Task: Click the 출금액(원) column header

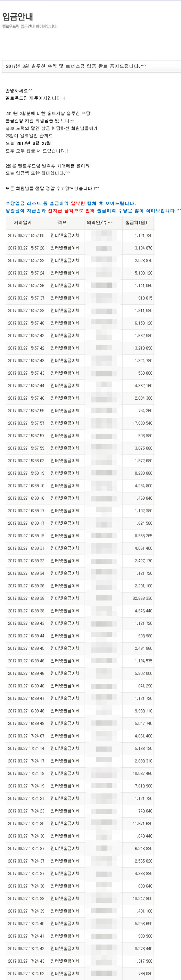Action: pyautogui.click(x=136, y=223)
